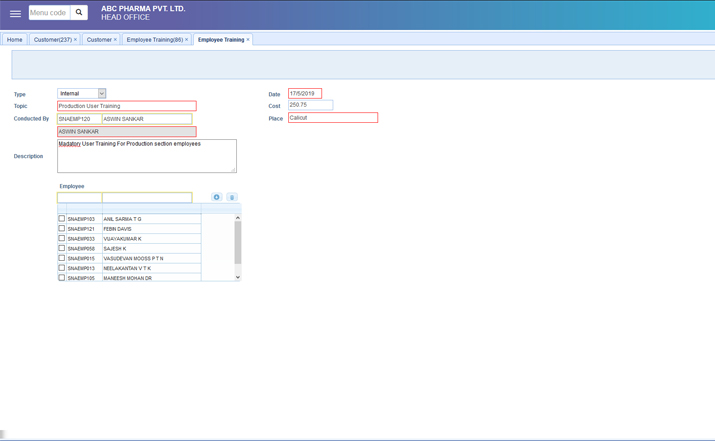Click the Employee name search field
The image size is (715, 441).
click(147, 197)
